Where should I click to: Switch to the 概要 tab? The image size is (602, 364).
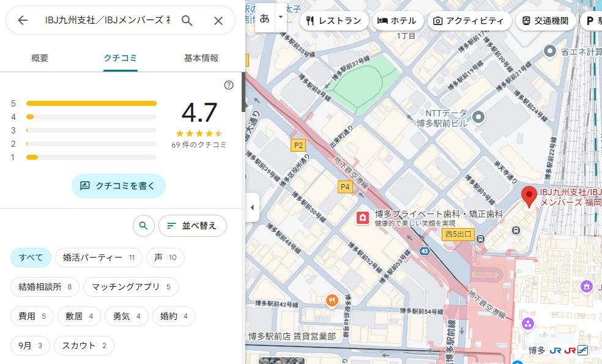pos(40,59)
